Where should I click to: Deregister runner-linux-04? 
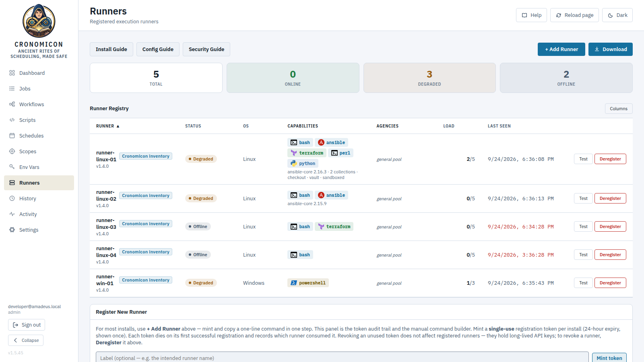(610, 255)
